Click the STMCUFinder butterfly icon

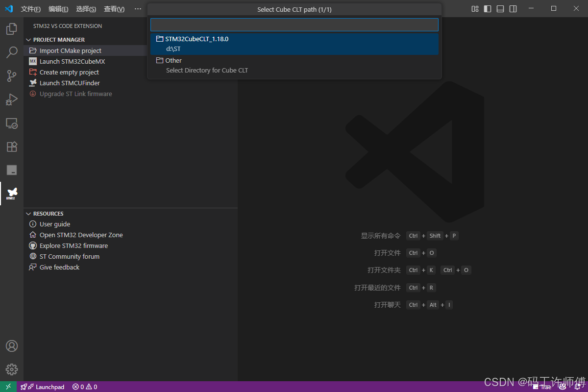[x=33, y=83]
